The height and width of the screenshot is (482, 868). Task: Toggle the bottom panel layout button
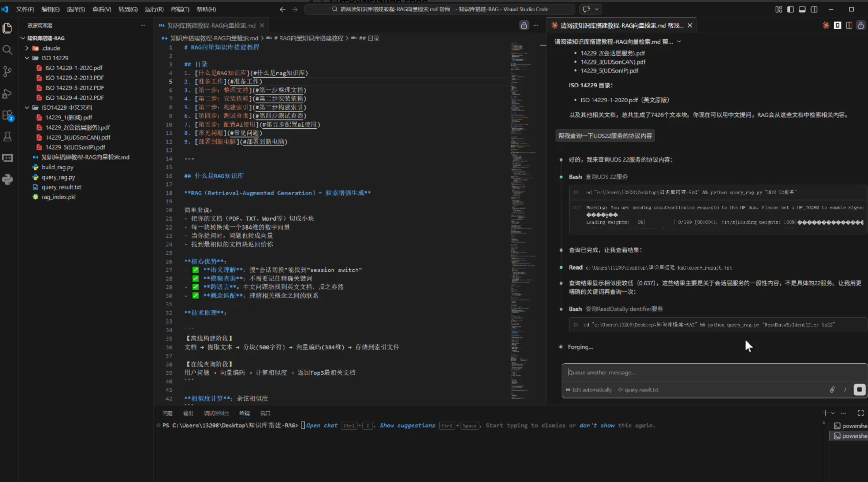802,9
